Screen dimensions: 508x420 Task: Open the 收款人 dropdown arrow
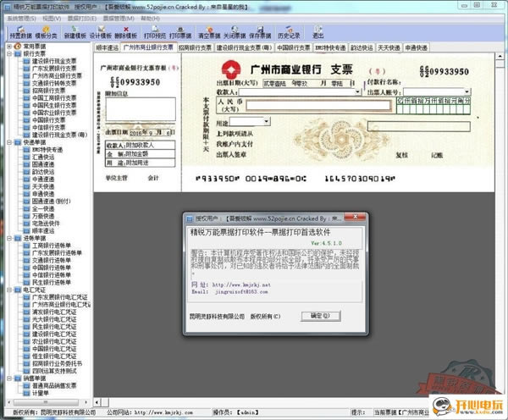357,92
